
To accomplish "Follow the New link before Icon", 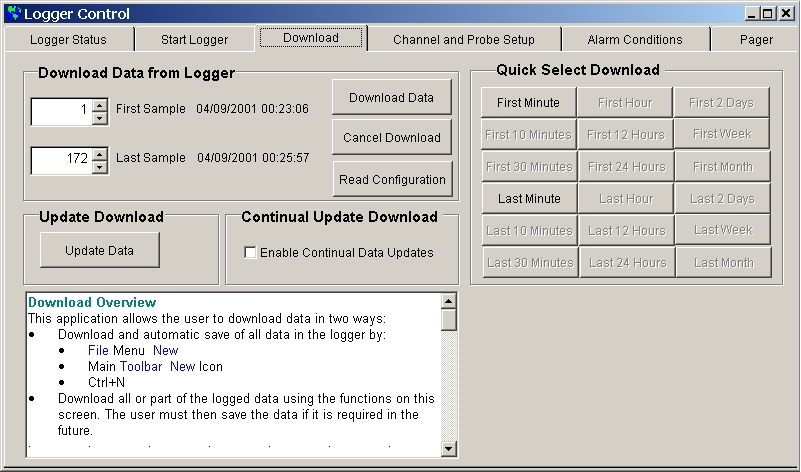I will pos(182,366).
